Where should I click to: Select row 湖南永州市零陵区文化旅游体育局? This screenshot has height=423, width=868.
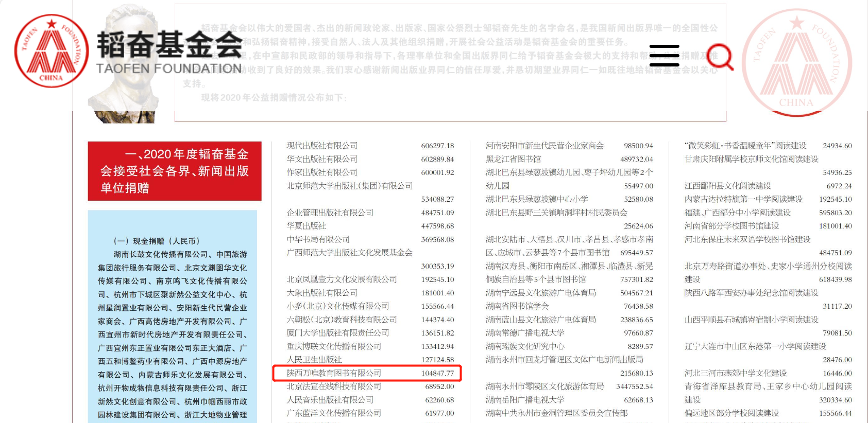click(569, 386)
